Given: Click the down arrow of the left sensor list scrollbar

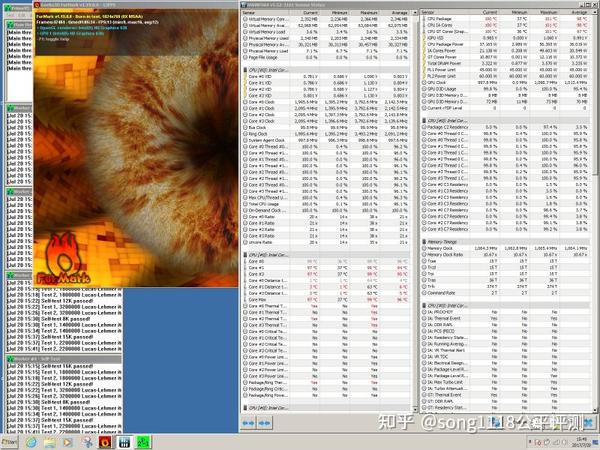Looking at the screenshot, I should click(x=414, y=409).
